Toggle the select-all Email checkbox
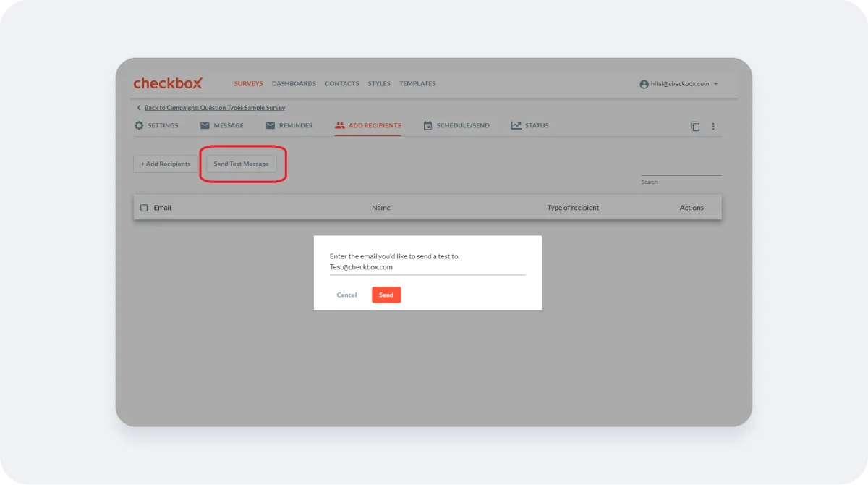This screenshot has width=868, height=485. click(144, 208)
